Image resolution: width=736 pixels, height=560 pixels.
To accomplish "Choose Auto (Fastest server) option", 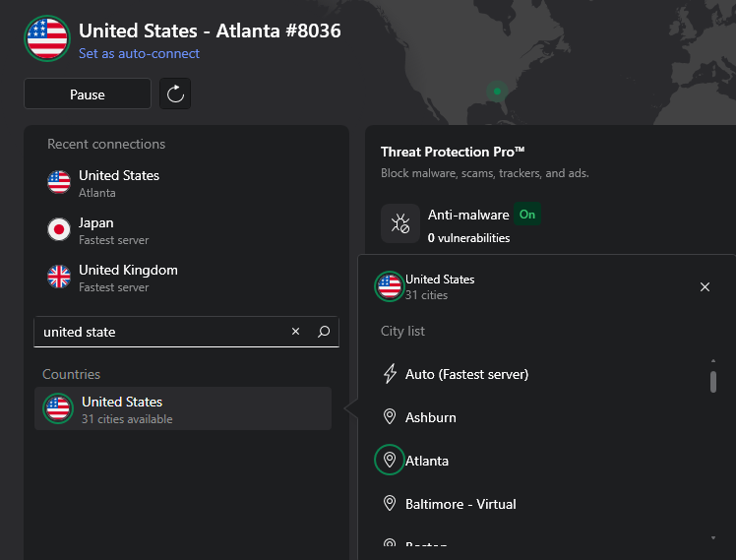I will [x=540, y=374].
